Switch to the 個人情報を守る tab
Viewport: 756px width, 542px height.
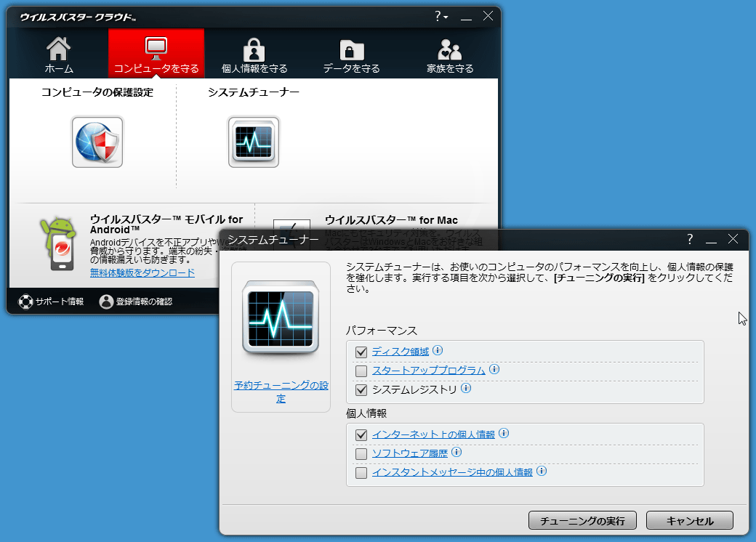point(254,54)
